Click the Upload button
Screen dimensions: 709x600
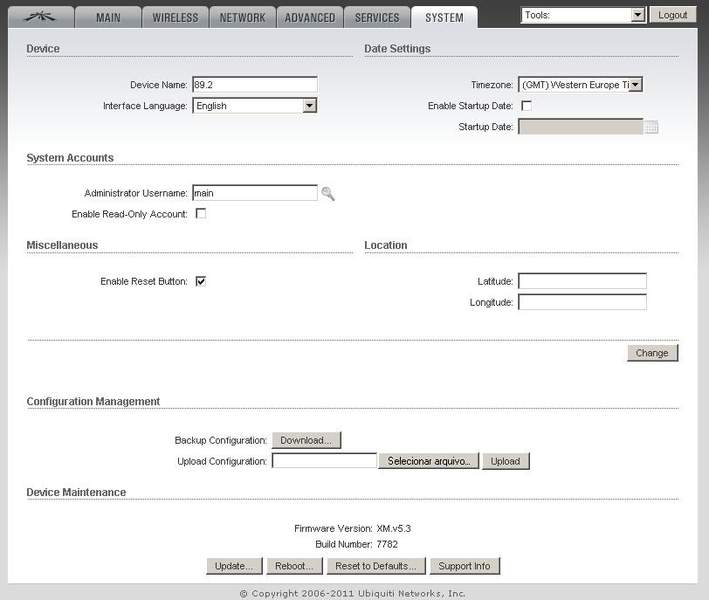coord(506,461)
